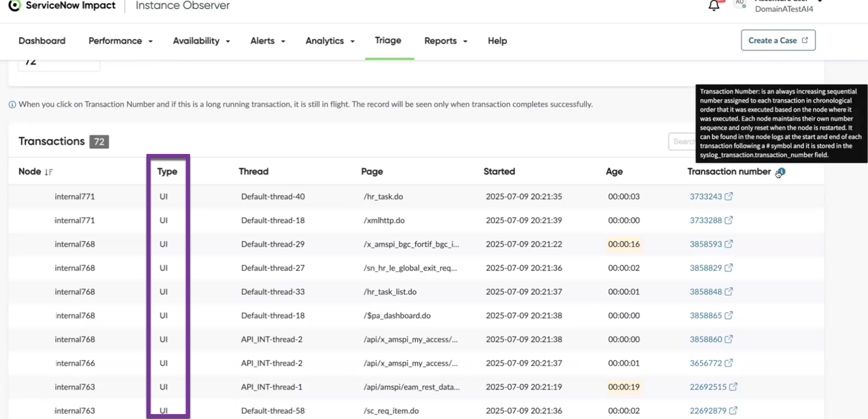The height and width of the screenshot is (419, 868).
Task: Click the AU user avatar icon
Action: pos(740,4)
